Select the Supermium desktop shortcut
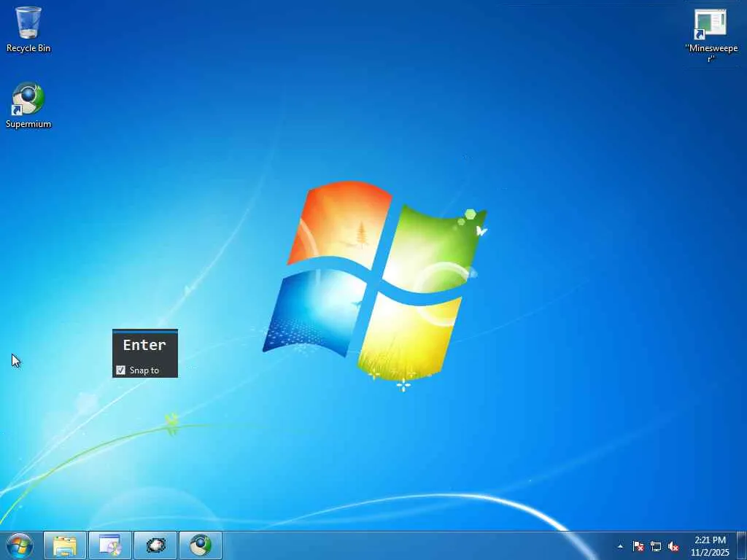 pyautogui.click(x=28, y=105)
